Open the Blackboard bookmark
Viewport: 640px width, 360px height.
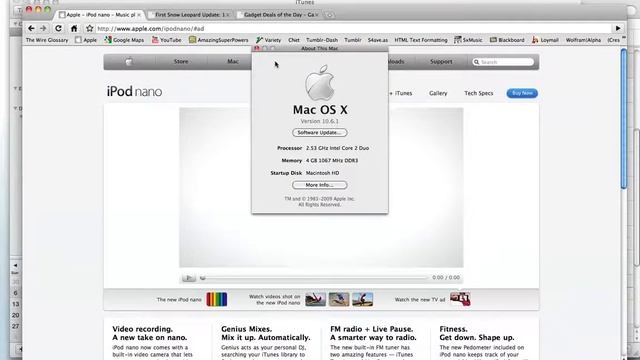coord(507,40)
